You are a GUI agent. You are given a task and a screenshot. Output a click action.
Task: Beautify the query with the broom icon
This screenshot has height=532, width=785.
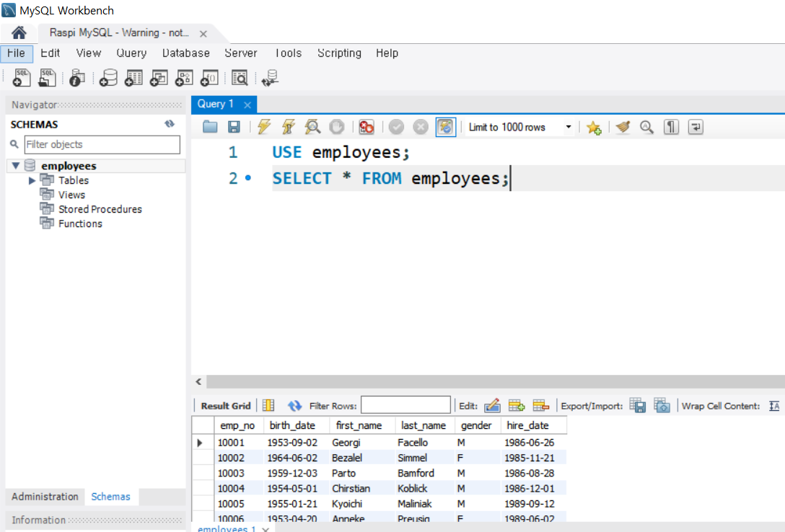point(623,127)
